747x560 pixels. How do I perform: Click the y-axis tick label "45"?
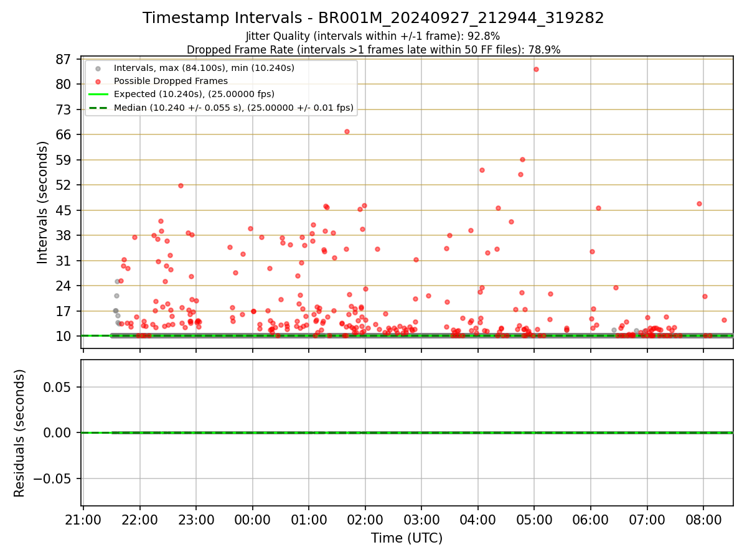(x=64, y=210)
